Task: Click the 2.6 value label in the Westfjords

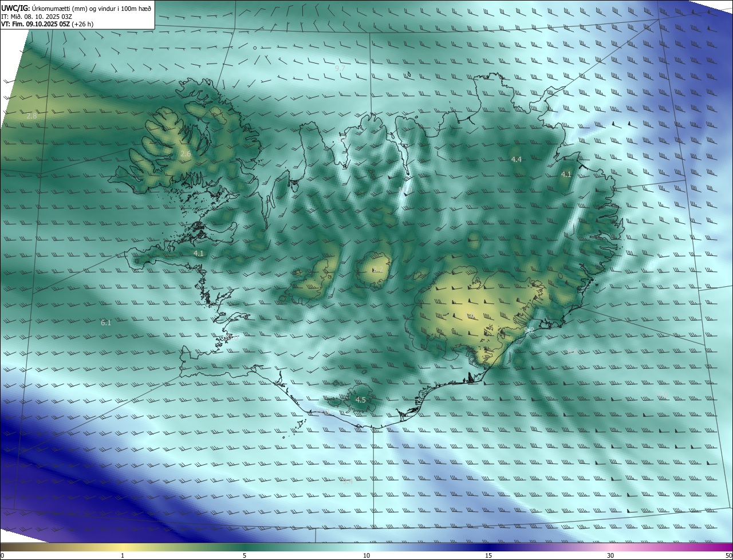Action: (x=186, y=154)
